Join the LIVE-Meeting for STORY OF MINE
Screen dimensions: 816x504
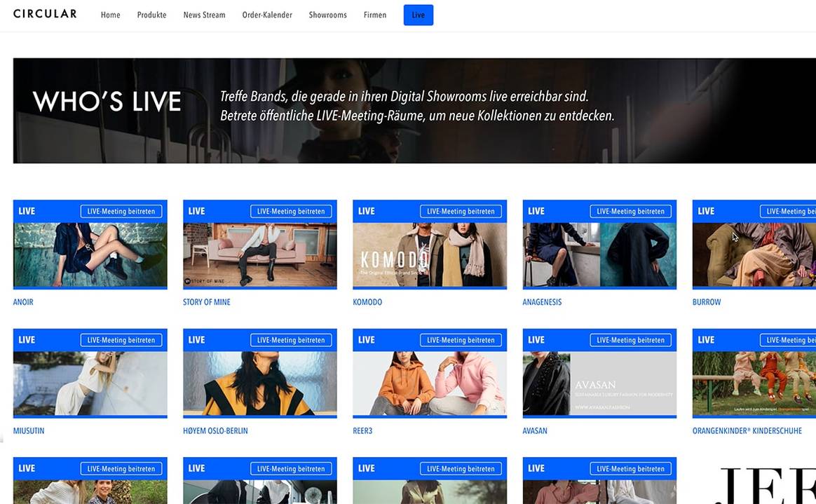[x=291, y=211]
